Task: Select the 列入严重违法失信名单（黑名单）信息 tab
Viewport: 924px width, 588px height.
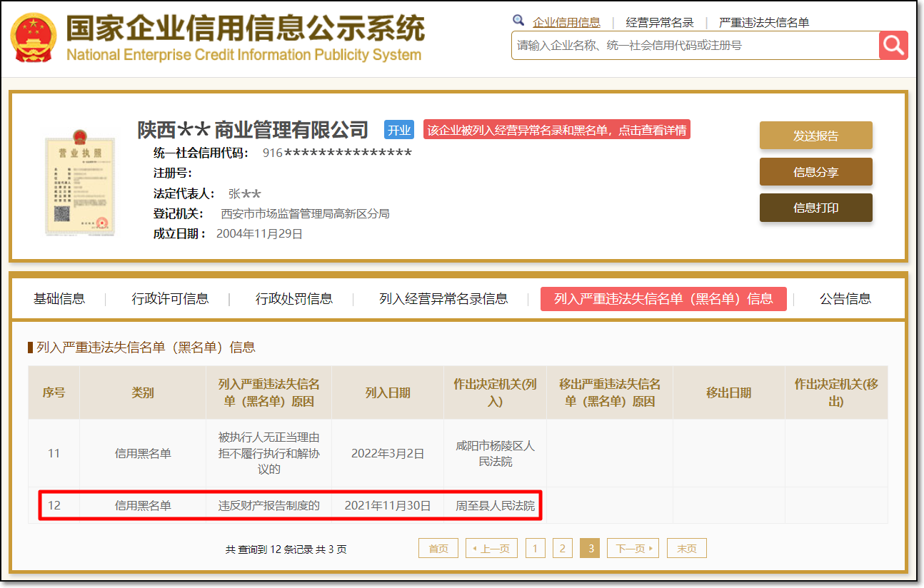Action: pos(663,299)
